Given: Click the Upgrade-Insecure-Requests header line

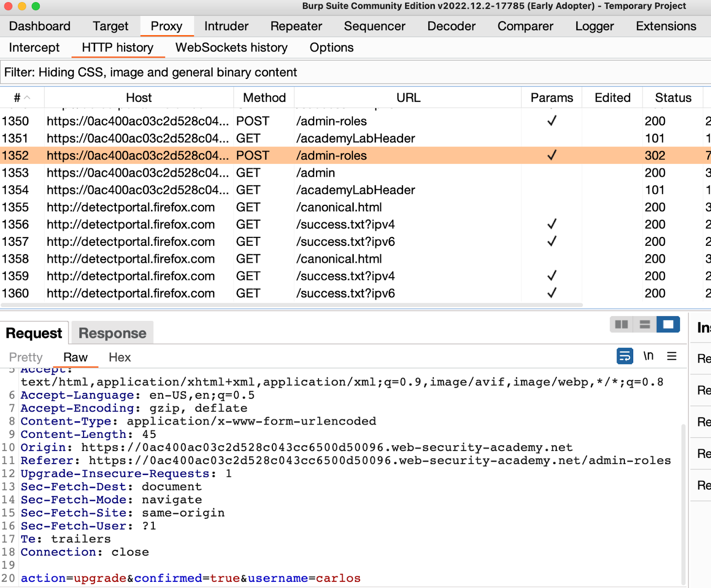Looking at the screenshot, I should coord(126,474).
